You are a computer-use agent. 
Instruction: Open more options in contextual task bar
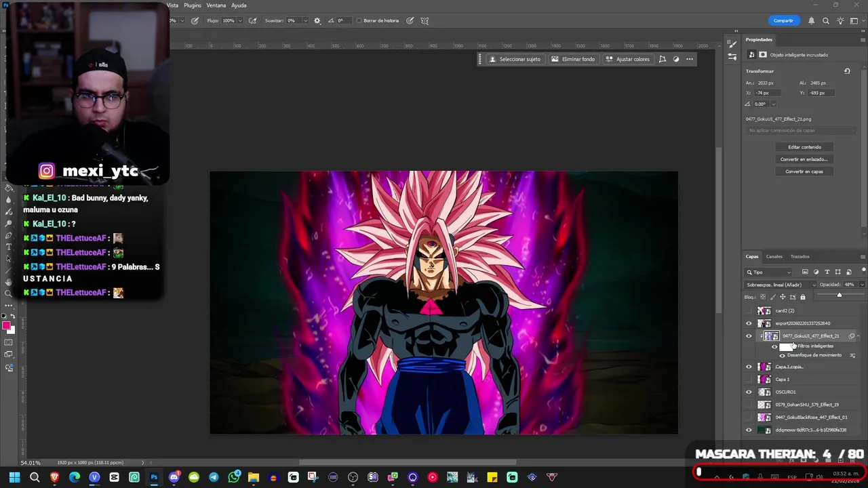690,59
